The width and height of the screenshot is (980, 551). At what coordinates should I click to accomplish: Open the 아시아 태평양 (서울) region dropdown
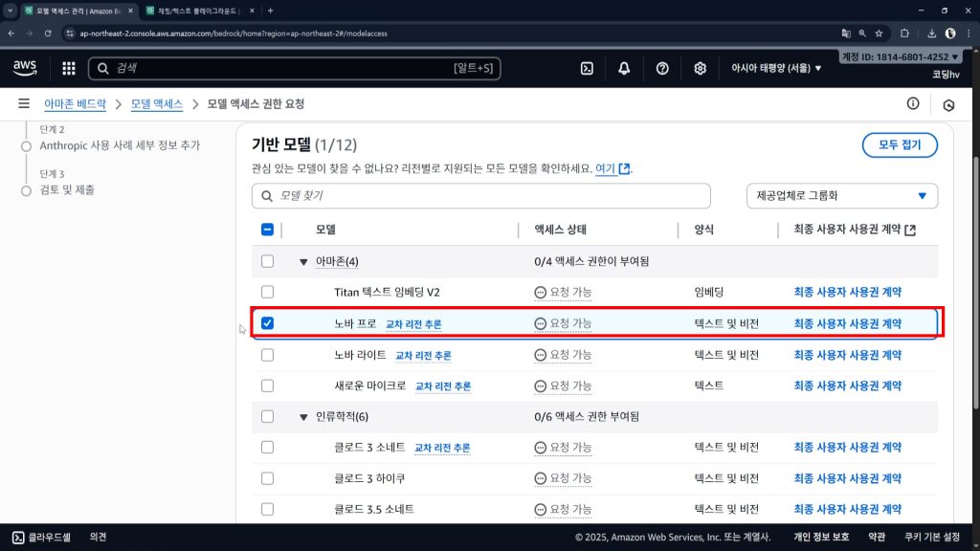[776, 68]
